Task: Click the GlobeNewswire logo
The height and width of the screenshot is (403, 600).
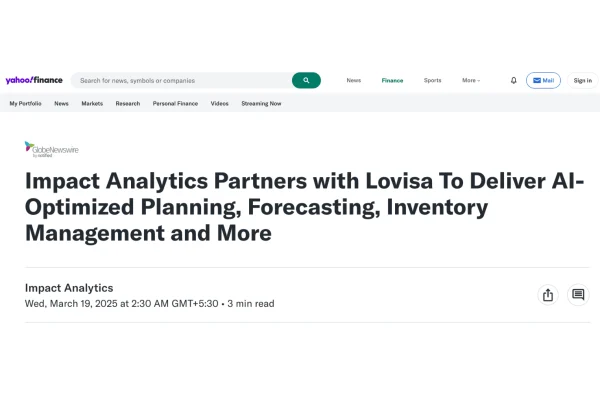Action: point(52,149)
